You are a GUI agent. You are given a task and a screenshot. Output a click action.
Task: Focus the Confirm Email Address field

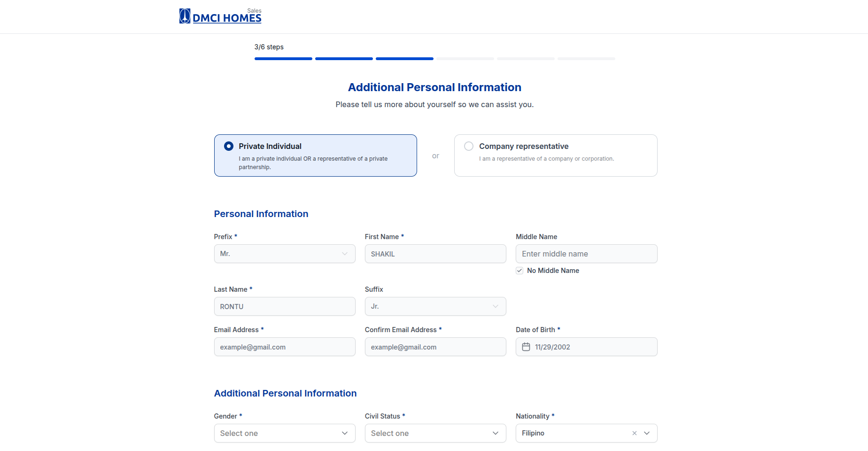tap(435, 347)
